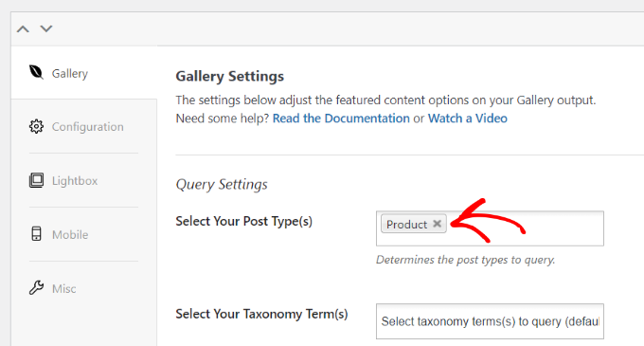The height and width of the screenshot is (346, 644).
Task: Select the Product tag label
Action: pyautogui.click(x=406, y=225)
